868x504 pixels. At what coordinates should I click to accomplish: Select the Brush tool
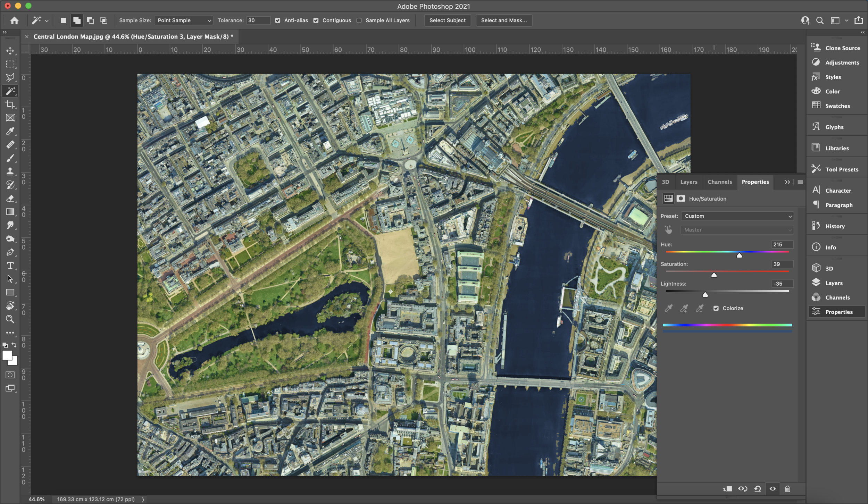tap(10, 158)
